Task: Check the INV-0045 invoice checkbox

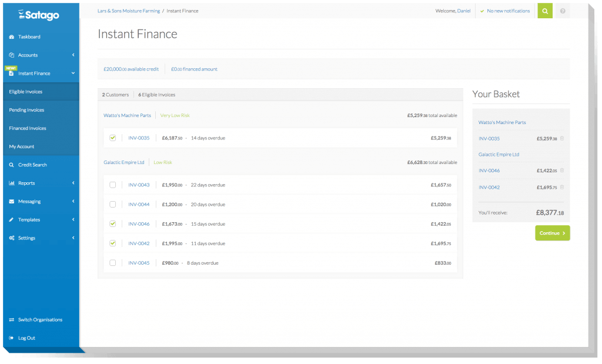Action: [x=112, y=263]
